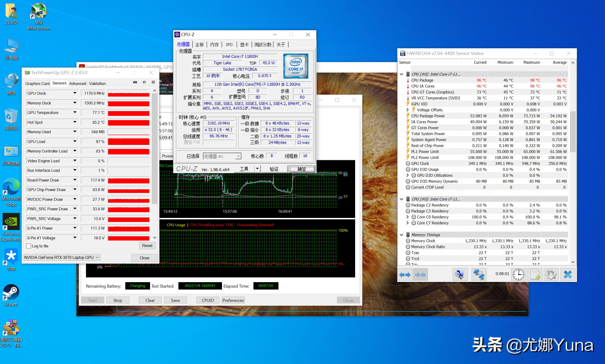Open GPU-Z hamburger menu icon

coord(153,82)
